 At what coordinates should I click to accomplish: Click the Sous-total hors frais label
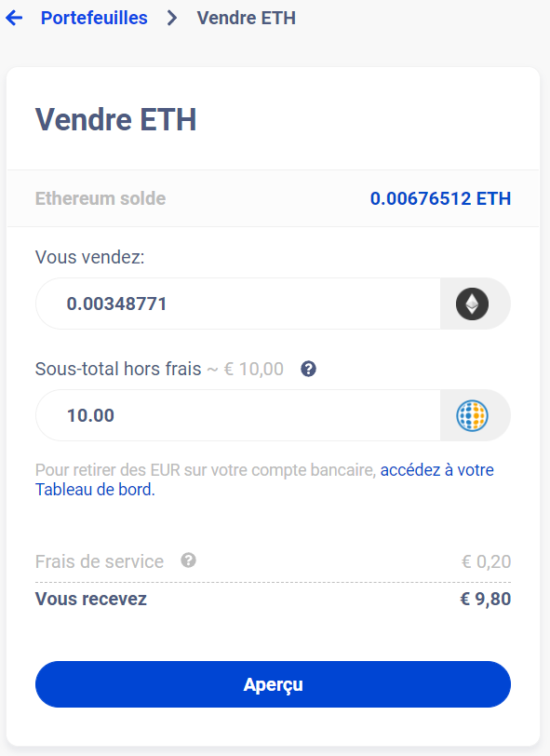tap(119, 369)
